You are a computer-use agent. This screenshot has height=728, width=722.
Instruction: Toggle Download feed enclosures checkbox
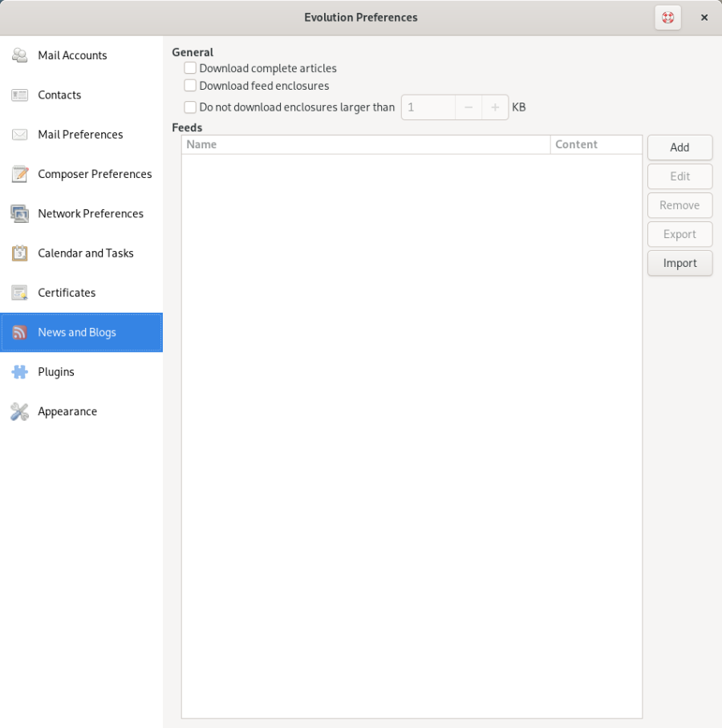tap(190, 86)
